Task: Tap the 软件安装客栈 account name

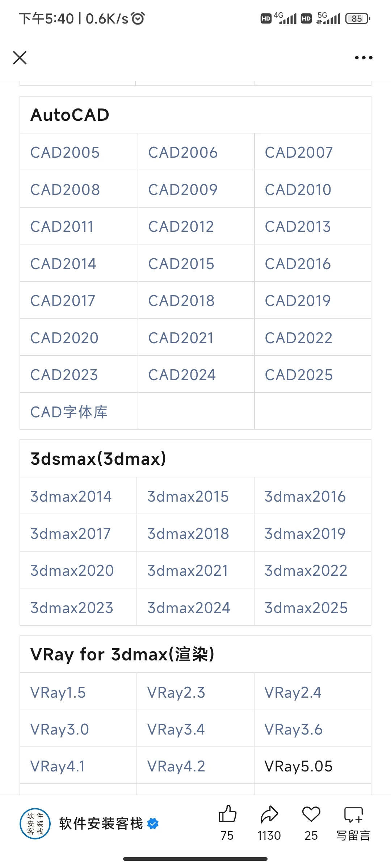Action: click(x=101, y=824)
